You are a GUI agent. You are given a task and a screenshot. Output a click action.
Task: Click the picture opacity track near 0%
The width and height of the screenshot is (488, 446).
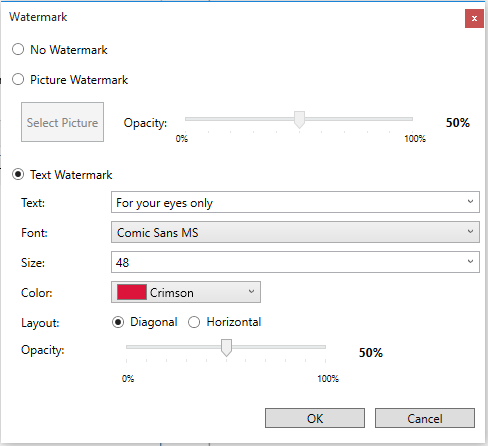click(189, 119)
